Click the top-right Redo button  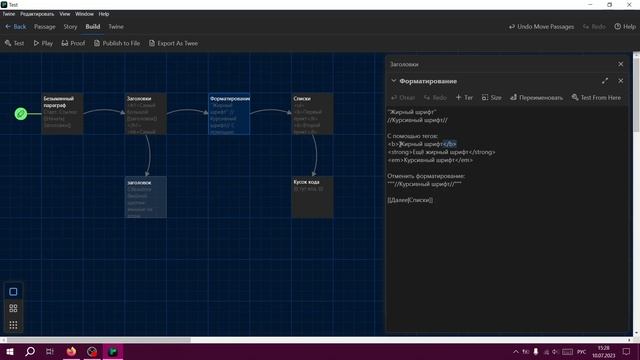pos(594,27)
